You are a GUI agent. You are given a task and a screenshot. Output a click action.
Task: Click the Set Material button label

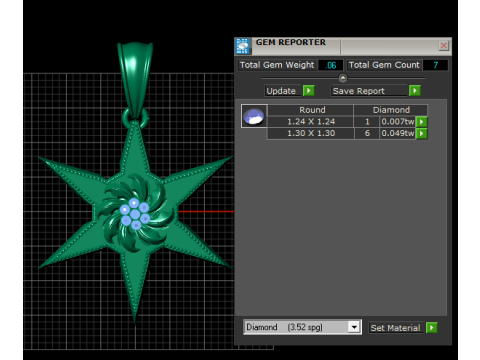396,328
